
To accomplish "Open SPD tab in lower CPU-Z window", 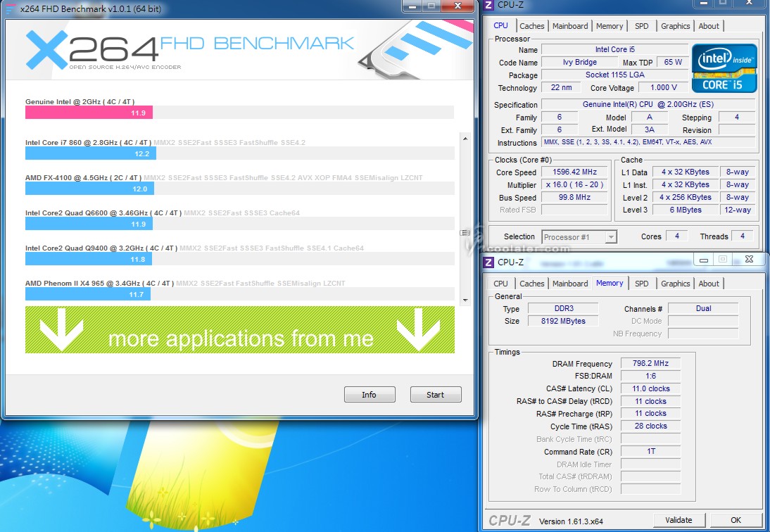I will [641, 284].
